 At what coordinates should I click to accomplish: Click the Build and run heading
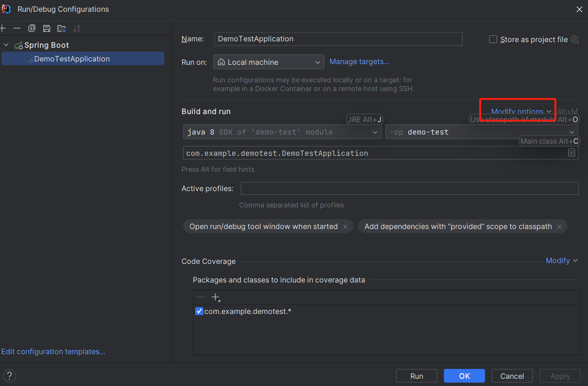pyautogui.click(x=206, y=111)
